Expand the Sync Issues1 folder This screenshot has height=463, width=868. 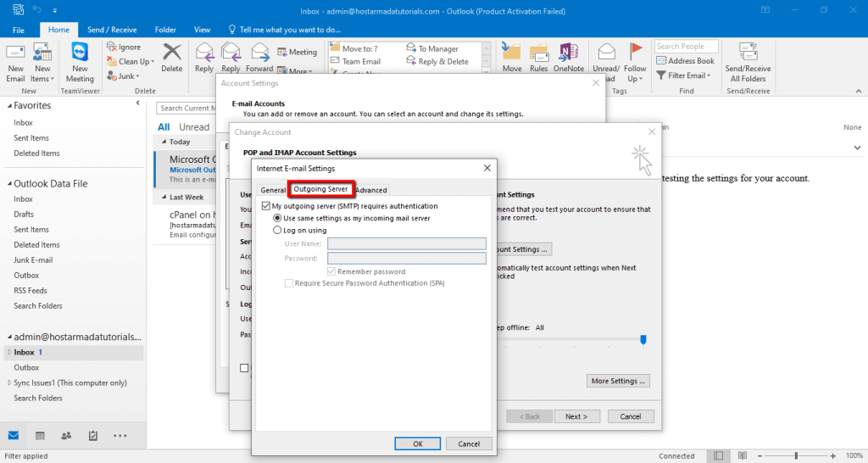point(9,382)
